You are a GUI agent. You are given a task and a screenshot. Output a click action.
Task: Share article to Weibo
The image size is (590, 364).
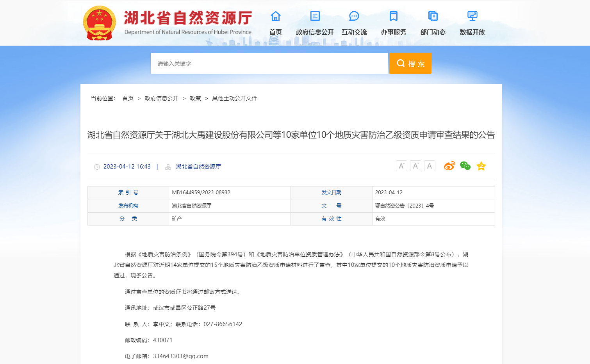point(449,166)
